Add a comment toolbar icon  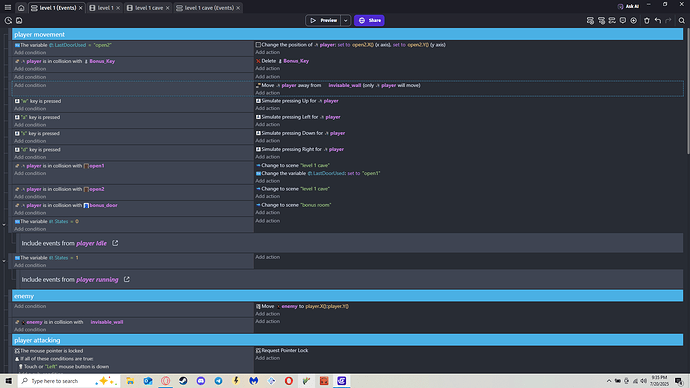(623, 20)
